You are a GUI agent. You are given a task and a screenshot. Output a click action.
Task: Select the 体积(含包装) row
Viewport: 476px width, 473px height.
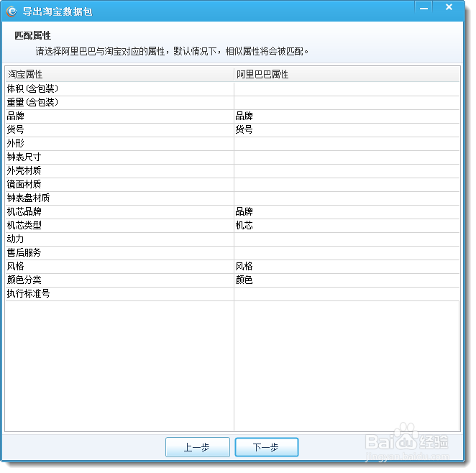232,89
